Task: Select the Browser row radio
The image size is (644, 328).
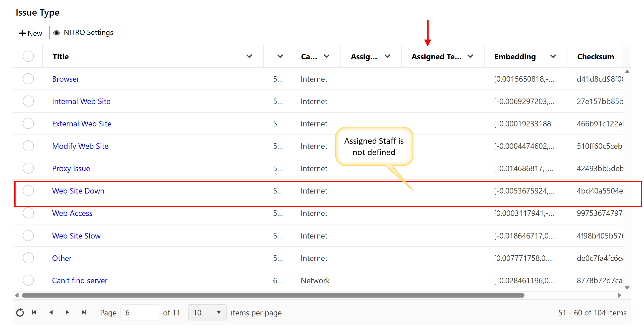Action: point(28,79)
